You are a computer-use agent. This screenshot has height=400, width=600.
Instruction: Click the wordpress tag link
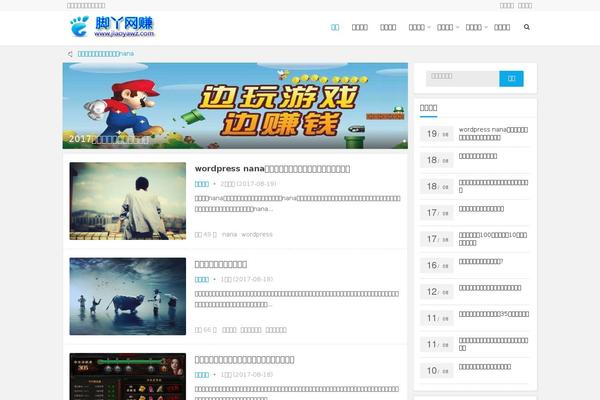(257, 234)
